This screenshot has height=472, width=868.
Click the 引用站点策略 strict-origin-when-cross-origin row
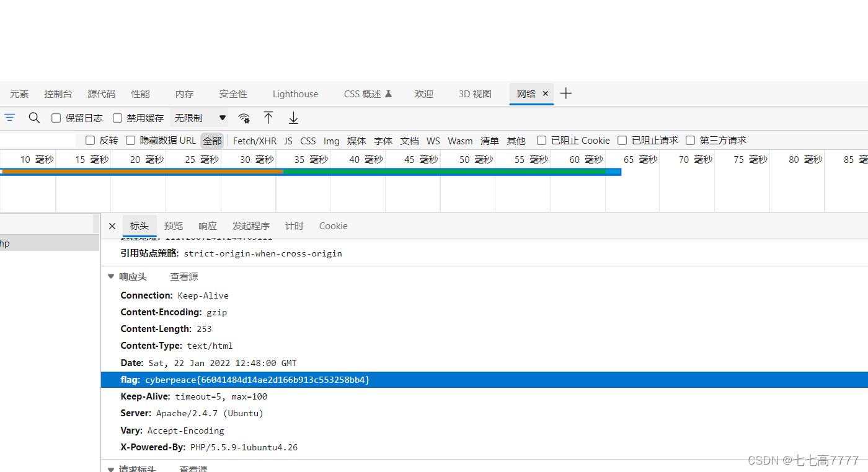point(231,253)
